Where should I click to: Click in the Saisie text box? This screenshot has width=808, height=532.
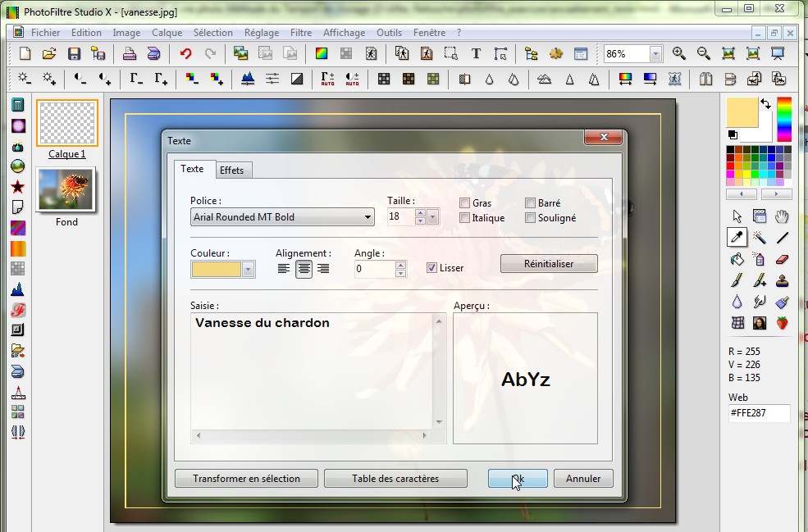click(313, 371)
